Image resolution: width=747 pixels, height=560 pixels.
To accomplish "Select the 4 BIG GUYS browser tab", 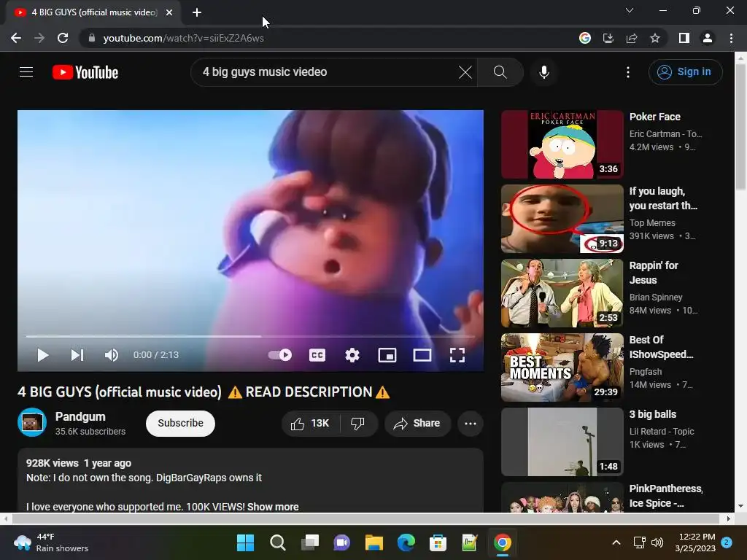I will point(93,12).
